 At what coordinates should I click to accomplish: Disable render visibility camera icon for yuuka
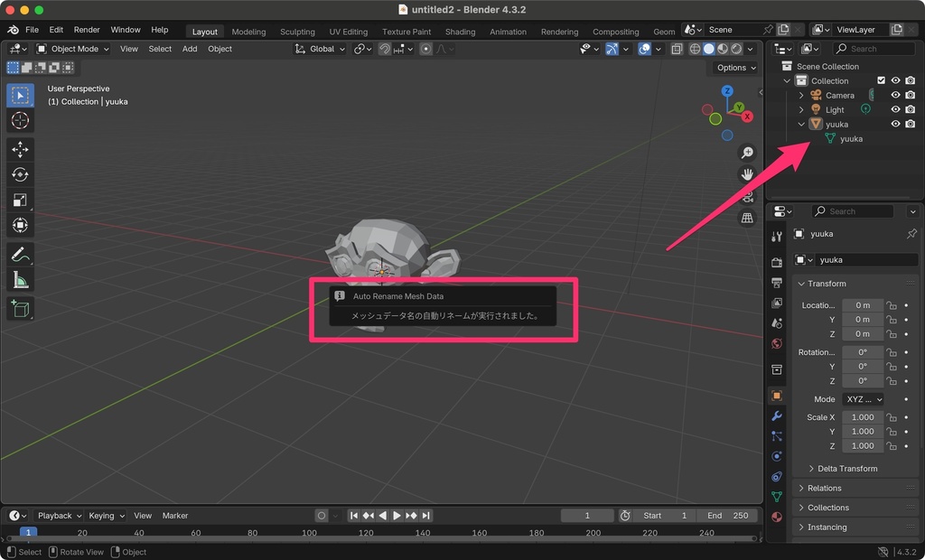(x=911, y=124)
